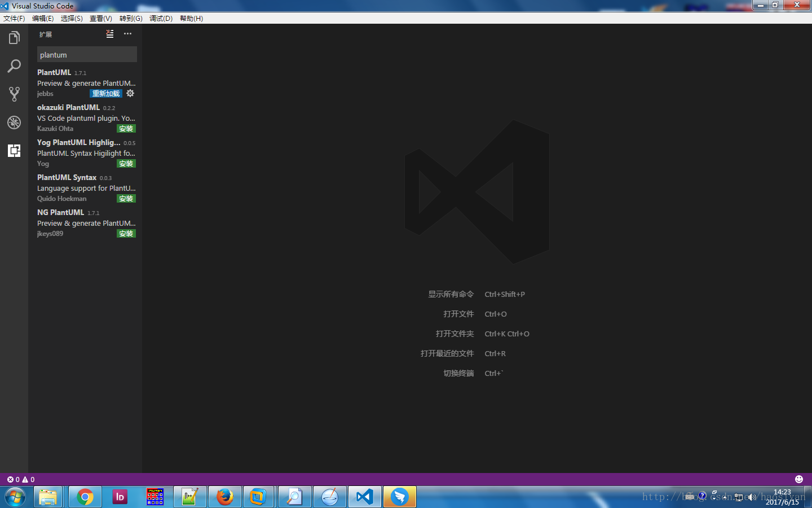Click the 显示所有命令 shortcut hint text

coord(451,294)
